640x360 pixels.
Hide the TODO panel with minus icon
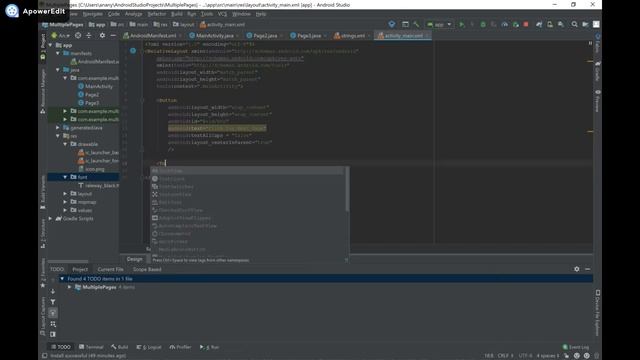coord(587,269)
